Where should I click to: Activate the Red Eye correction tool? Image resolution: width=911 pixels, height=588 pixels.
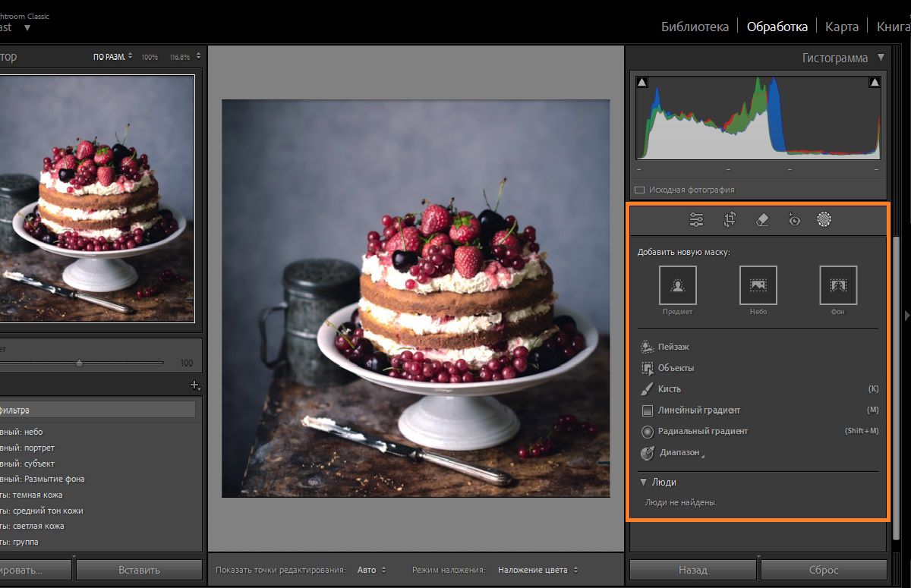[x=794, y=220]
